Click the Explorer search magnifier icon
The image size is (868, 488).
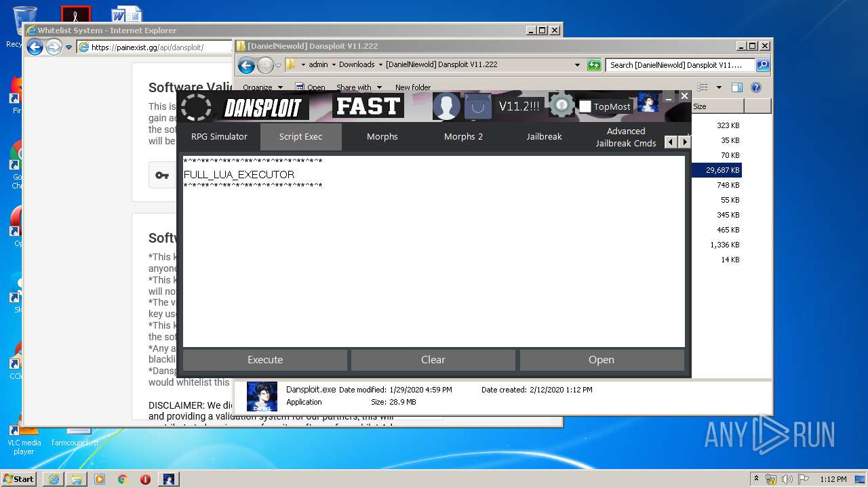[x=763, y=65]
